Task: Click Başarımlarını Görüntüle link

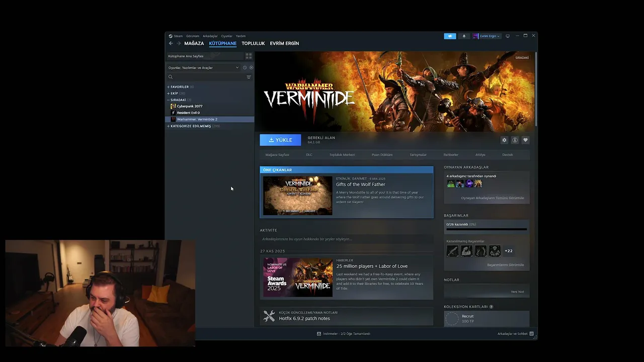Action: pyautogui.click(x=506, y=265)
